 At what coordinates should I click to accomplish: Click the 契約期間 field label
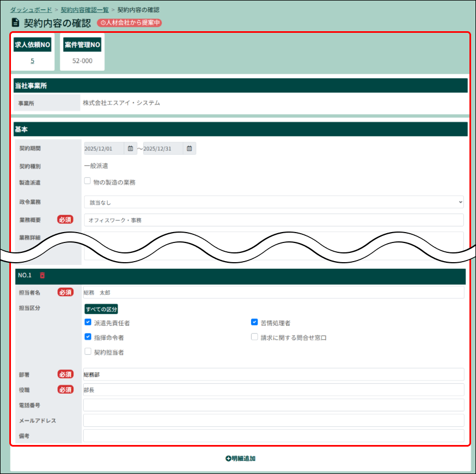tap(30, 148)
